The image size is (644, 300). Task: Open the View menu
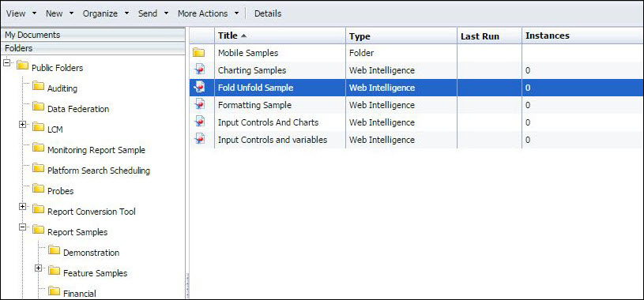[x=16, y=13]
